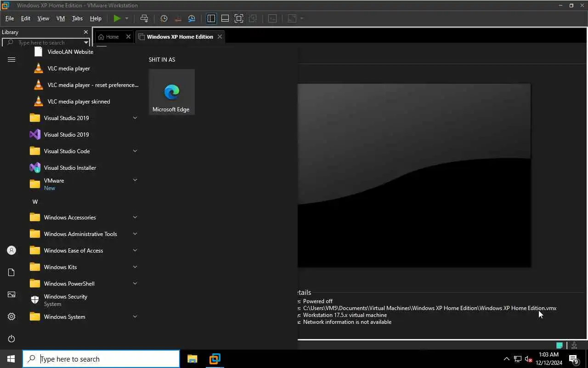
Task: Open the VM menu
Action: coord(61,18)
